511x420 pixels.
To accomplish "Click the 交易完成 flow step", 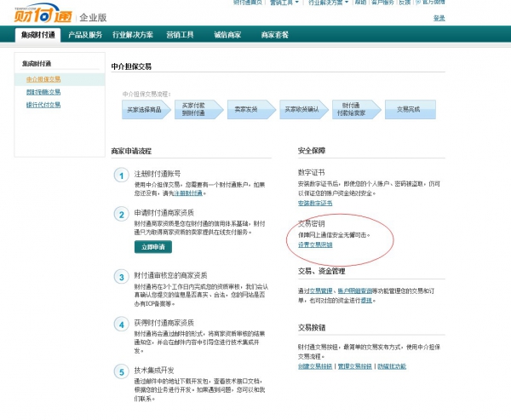I will coord(411,110).
